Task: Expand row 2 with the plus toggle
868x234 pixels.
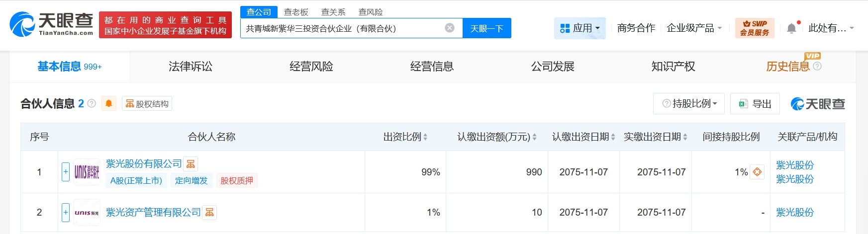Action: [66, 213]
